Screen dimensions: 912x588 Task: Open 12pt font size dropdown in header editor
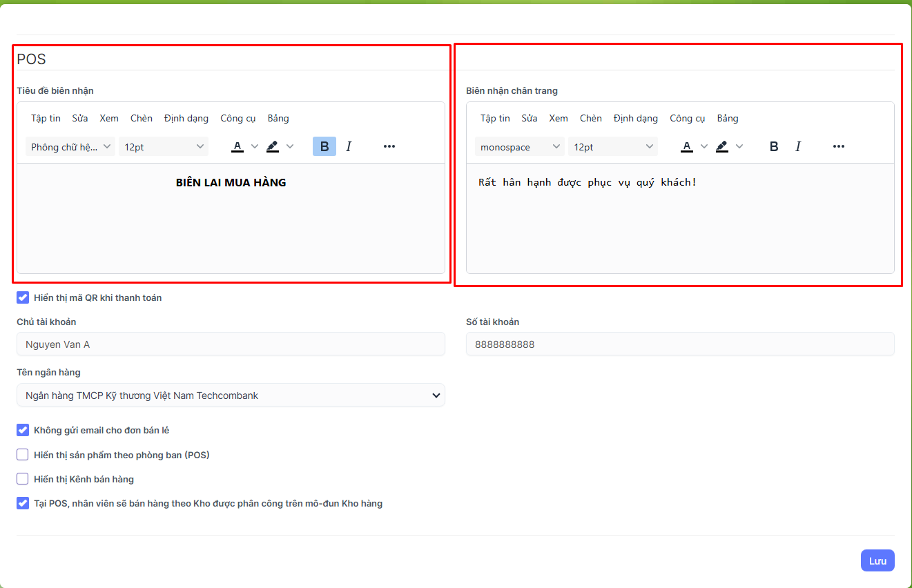click(x=164, y=146)
